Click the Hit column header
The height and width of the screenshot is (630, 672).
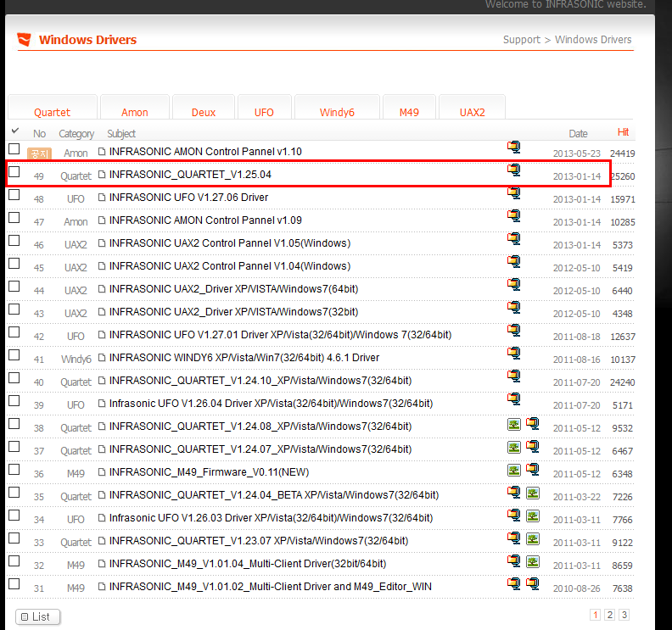pos(623,132)
